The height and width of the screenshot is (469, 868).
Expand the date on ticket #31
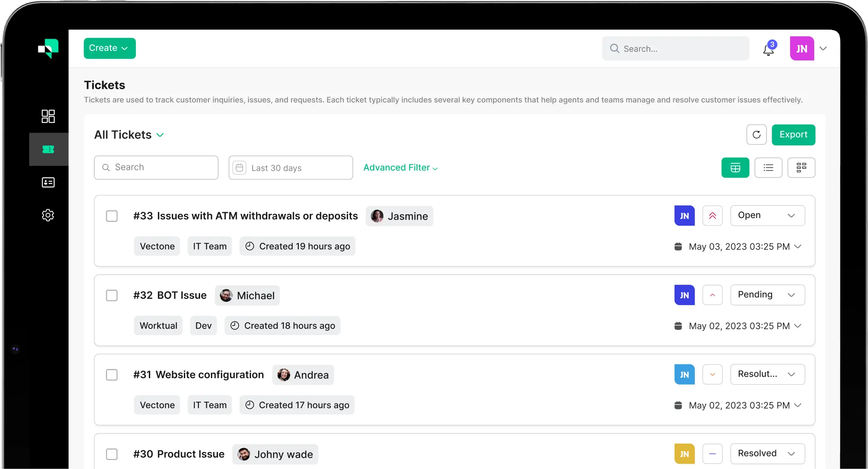click(x=798, y=405)
